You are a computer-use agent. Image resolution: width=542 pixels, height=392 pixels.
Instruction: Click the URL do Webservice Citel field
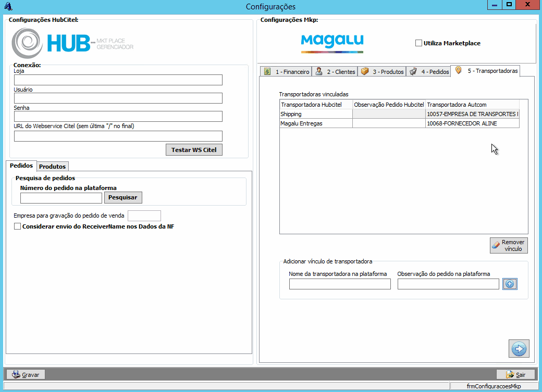[118, 136]
